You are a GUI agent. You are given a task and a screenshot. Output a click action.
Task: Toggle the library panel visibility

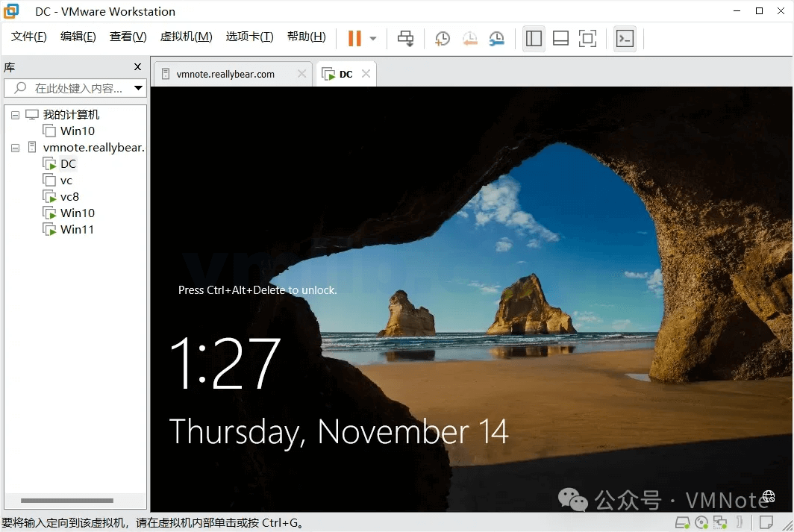tap(534, 38)
